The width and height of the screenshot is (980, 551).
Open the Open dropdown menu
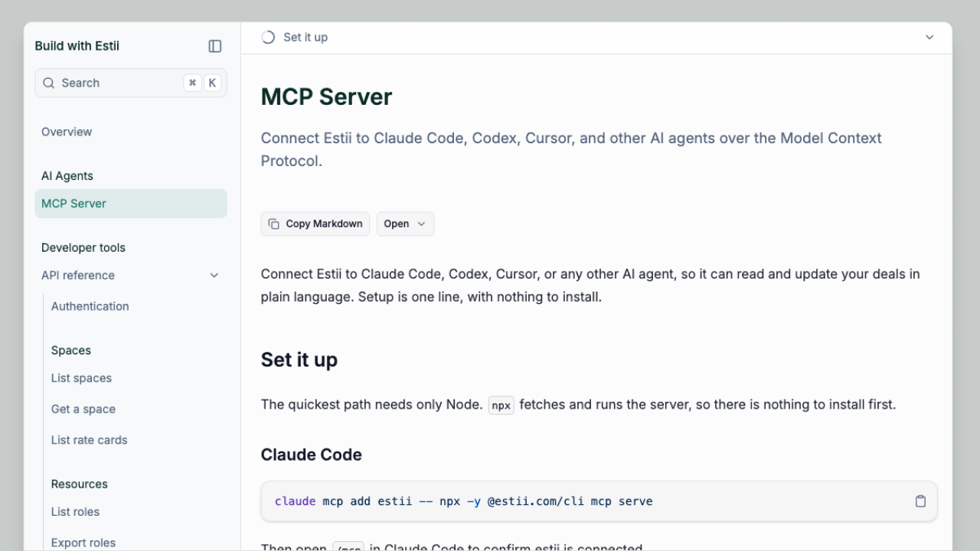coord(405,224)
